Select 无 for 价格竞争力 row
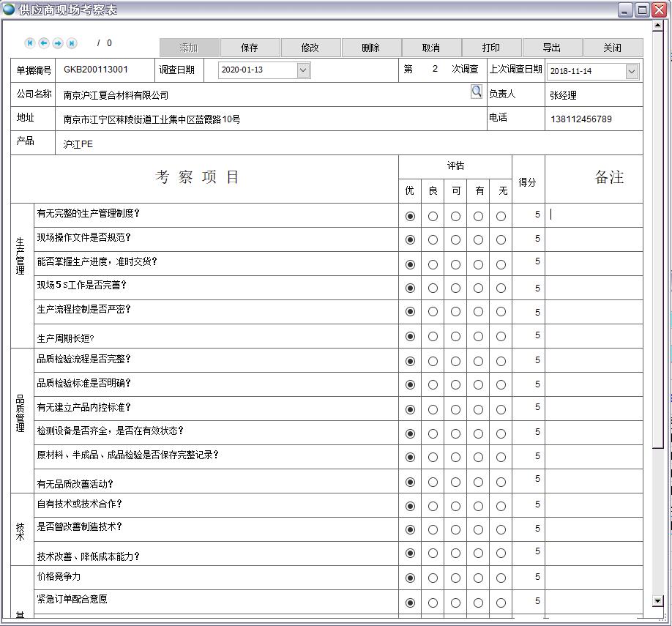 click(x=501, y=578)
